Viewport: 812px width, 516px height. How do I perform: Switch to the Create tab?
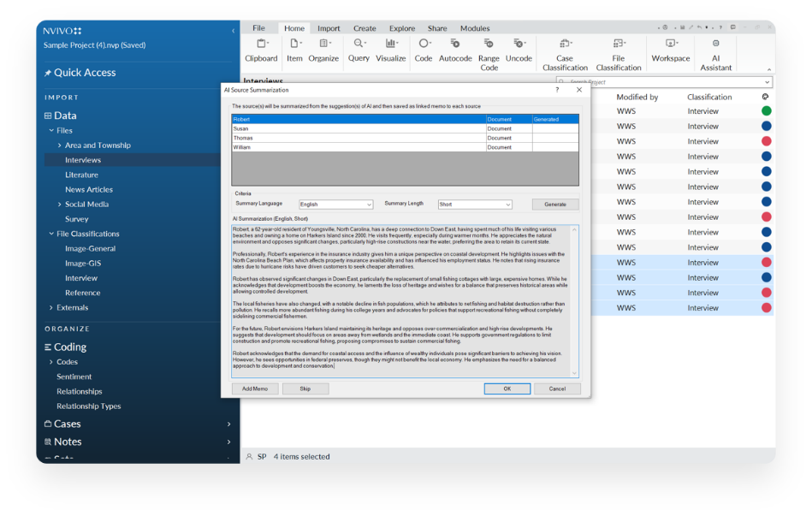(365, 28)
